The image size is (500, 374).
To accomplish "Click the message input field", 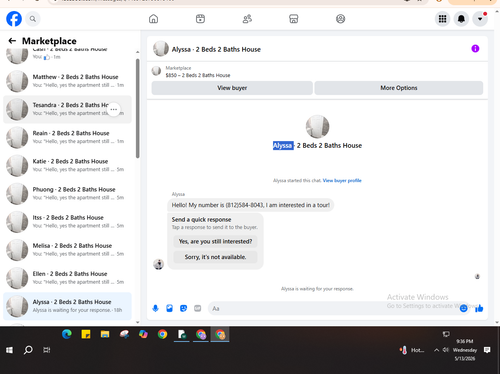I will [x=333, y=308].
